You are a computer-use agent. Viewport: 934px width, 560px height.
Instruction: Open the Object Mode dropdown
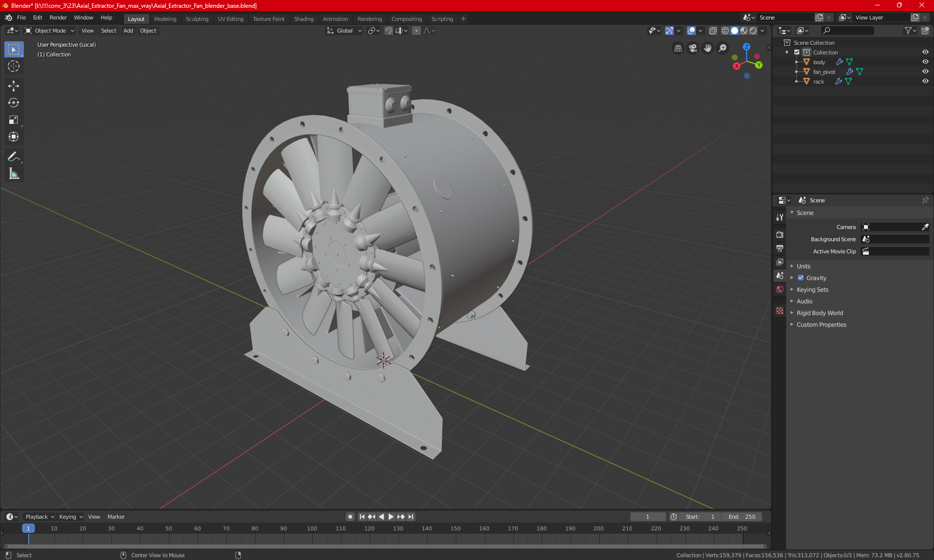pos(50,31)
